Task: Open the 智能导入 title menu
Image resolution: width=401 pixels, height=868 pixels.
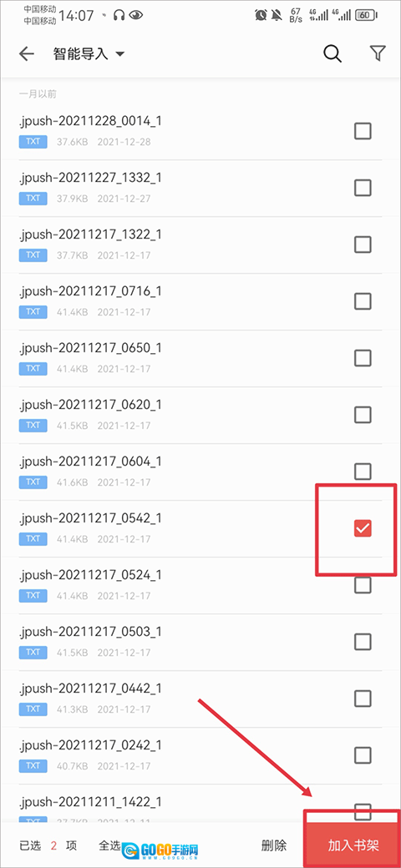Action: pyautogui.click(x=89, y=53)
